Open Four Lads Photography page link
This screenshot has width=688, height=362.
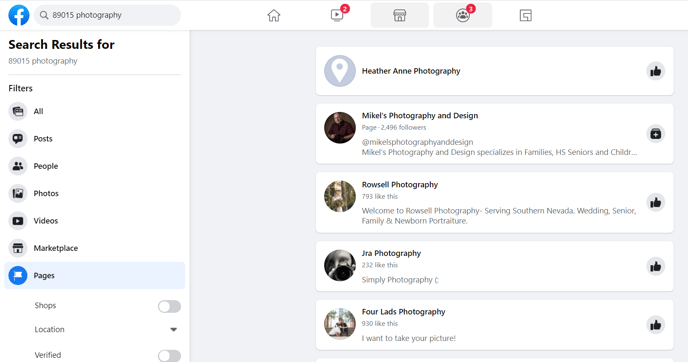pos(403,312)
